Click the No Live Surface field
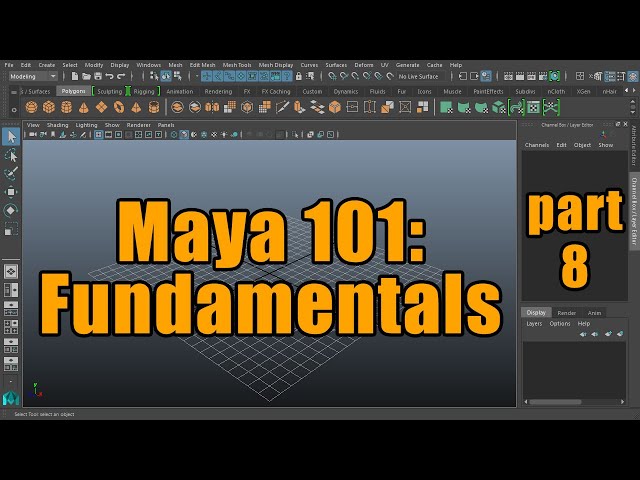Screen dimensions: 640x480 (x=421, y=76)
